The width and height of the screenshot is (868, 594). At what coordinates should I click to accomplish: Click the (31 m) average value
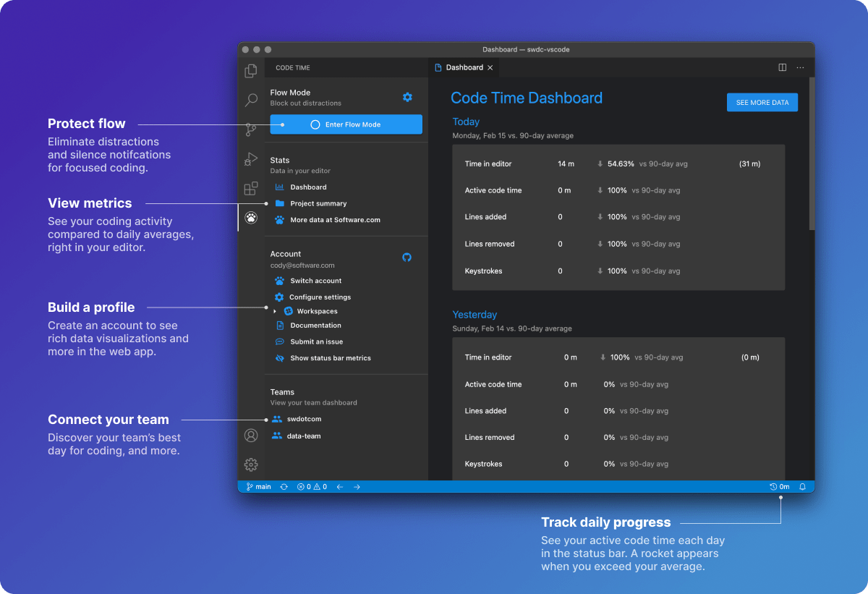point(749,164)
